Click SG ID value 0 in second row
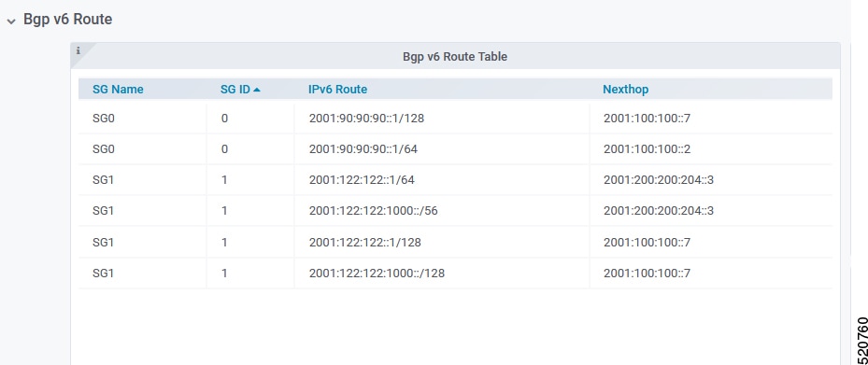Screen dimensions: 868x365 (224, 148)
